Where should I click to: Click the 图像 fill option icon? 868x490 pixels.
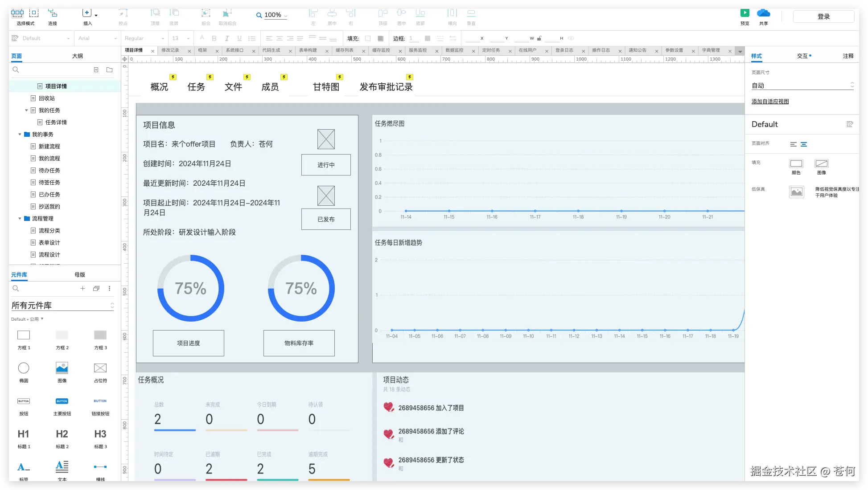[x=821, y=163]
